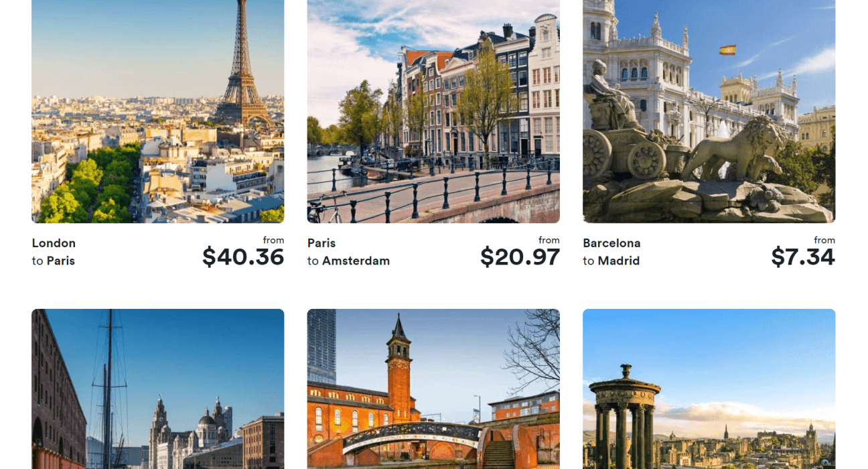Click "from" label above $40.36
Screen dimensions: 868x469
273,240
